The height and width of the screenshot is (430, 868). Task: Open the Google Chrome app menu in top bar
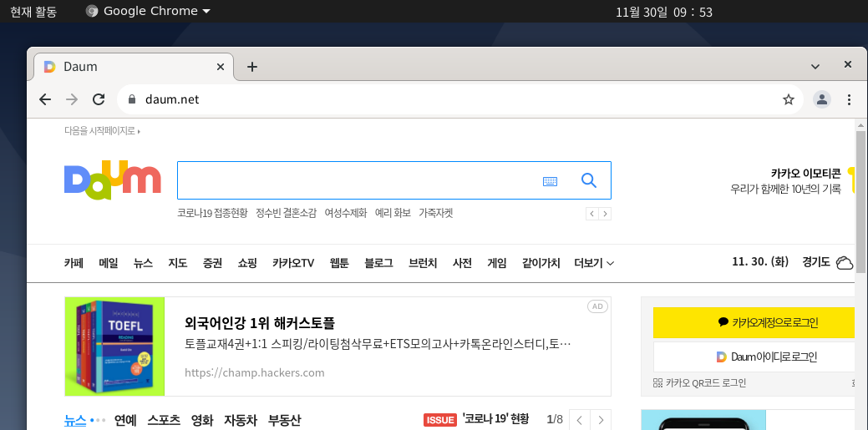(x=149, y=11)
